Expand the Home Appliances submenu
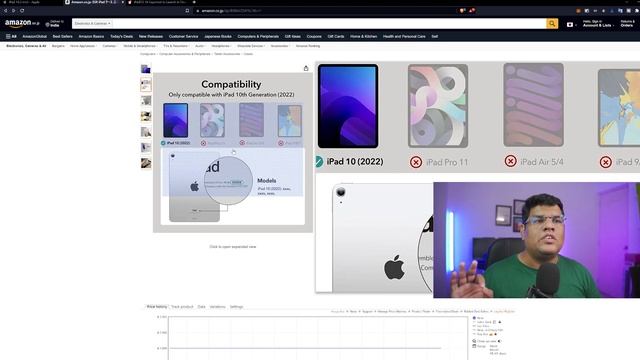The height and width of the screenshot is (360, 640). [x=83, y=46]
